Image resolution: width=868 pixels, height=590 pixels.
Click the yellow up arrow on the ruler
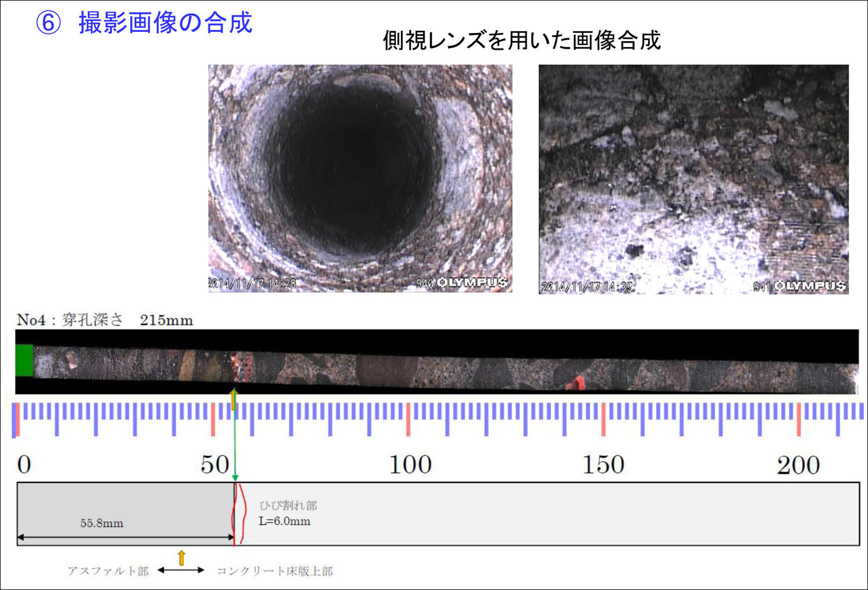(233, 399)
